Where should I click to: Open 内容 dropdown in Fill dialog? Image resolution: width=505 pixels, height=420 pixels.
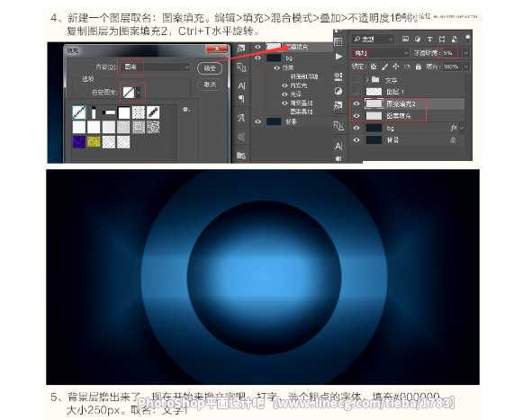pos(155,67)
